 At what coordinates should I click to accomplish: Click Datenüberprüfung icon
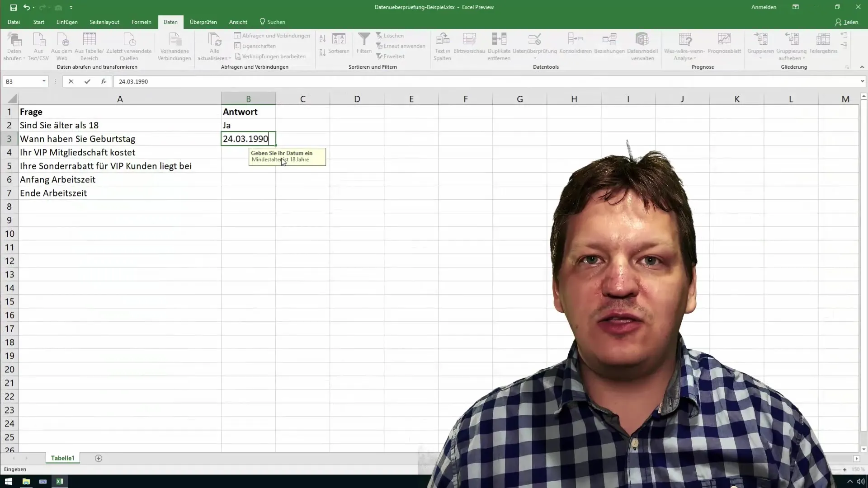535,47
